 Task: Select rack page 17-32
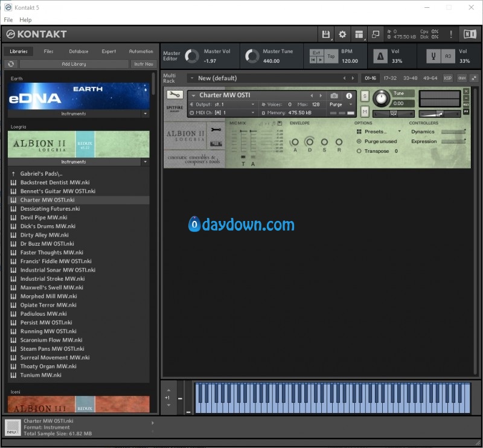coord(389,78)
